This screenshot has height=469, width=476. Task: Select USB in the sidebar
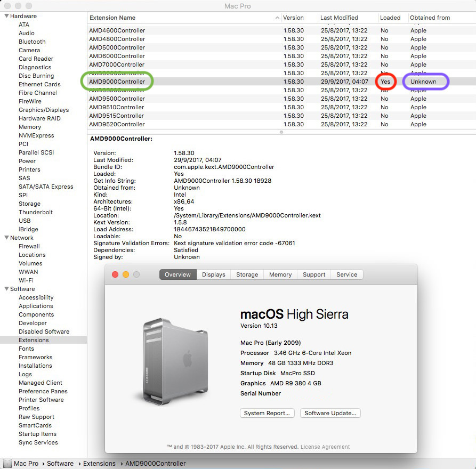pos(25,221)
